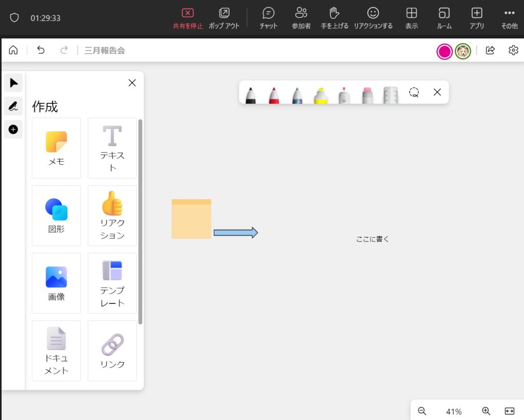Select the orange sticky note on canvas
This screenshot has width=524, height=420.
click(x=191, y=219)
